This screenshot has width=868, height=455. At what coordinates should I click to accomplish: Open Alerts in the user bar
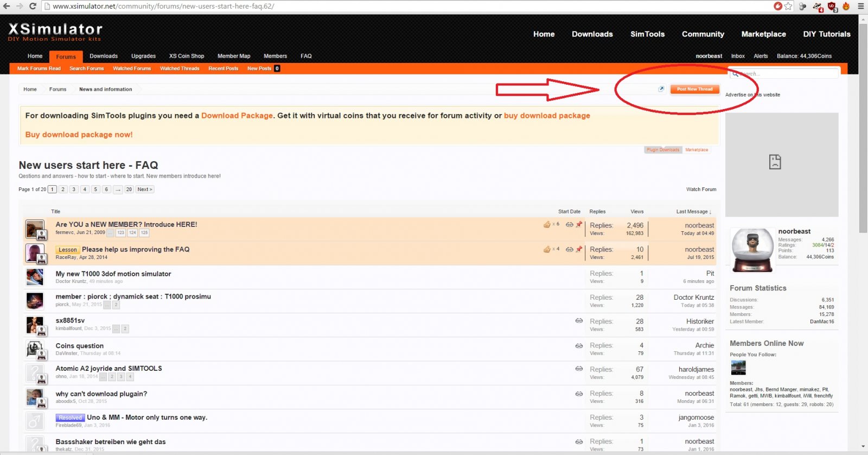coord(761,56)
